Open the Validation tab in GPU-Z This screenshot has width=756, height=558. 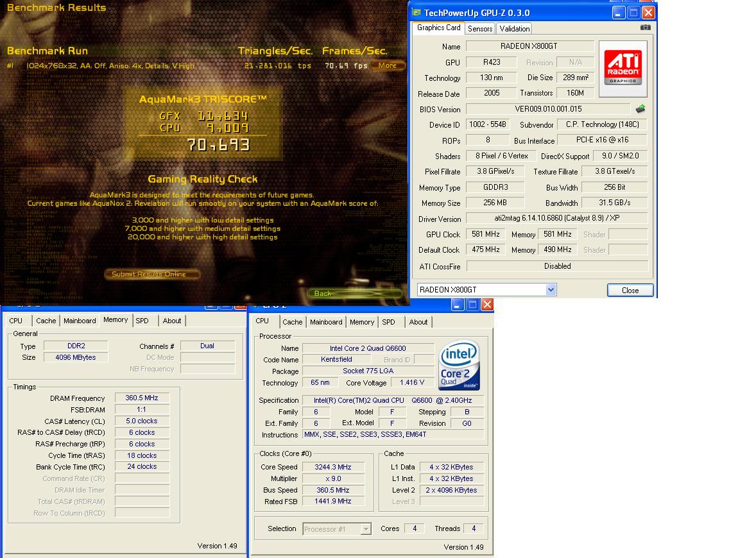coord(515,28)
